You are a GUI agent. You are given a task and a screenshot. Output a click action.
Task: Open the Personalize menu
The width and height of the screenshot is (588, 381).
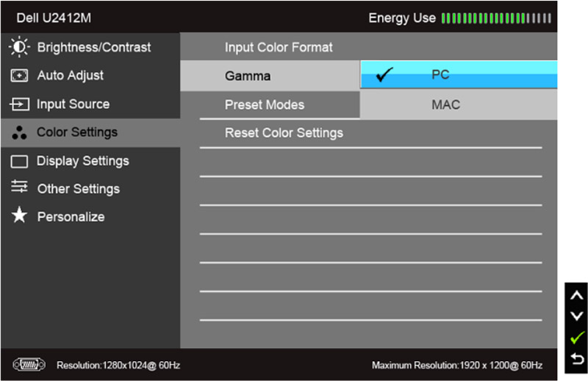pos(90,217)
